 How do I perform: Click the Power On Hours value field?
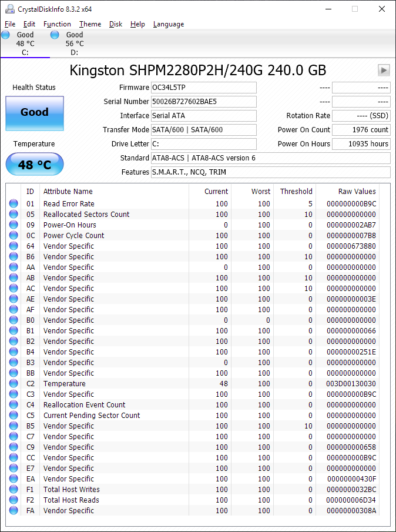click(361, 144)
